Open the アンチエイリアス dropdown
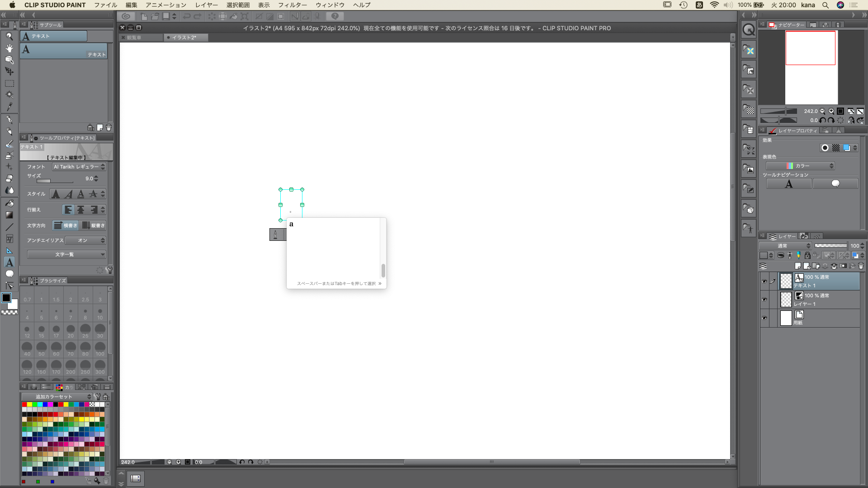The width and height of the screenshot is (868, 488). tap(85, 240)
